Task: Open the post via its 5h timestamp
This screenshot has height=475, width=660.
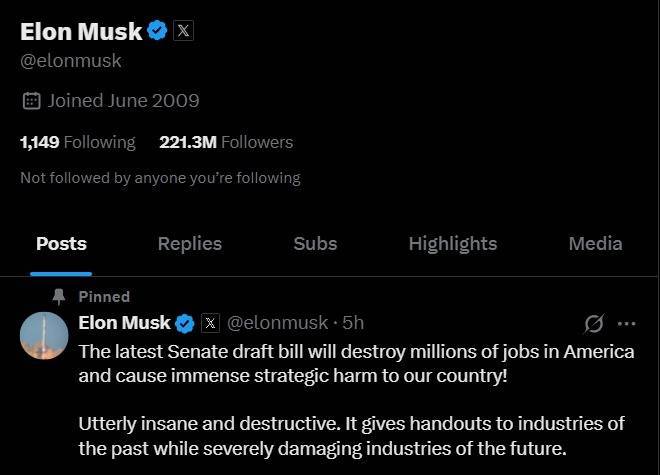Action: (x=353, y=323)
